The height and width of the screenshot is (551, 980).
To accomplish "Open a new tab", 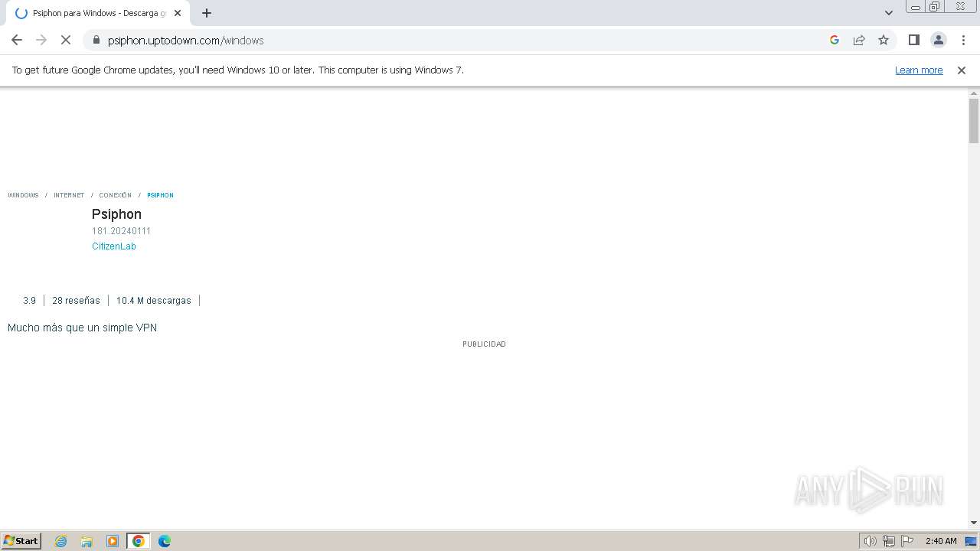I will coord(207,13).
